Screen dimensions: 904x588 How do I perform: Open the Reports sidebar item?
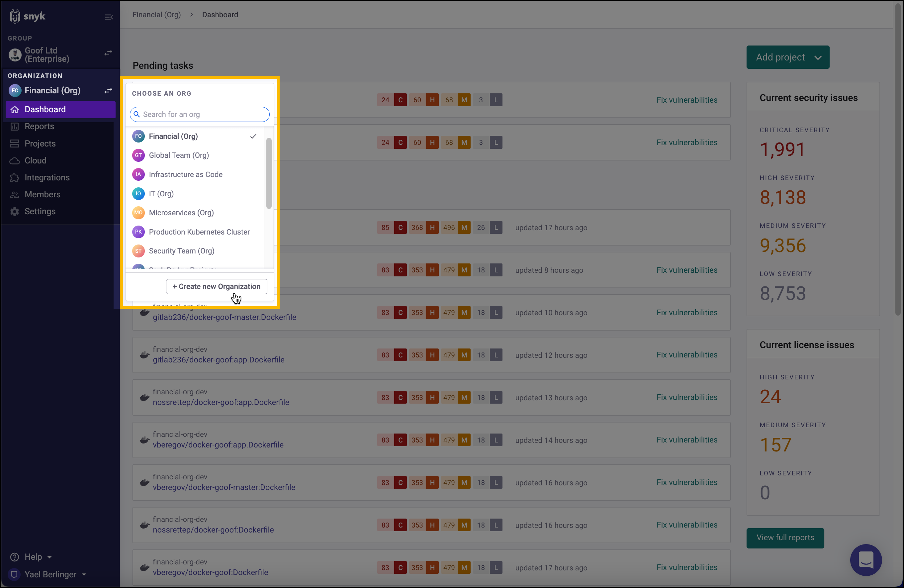39,127
